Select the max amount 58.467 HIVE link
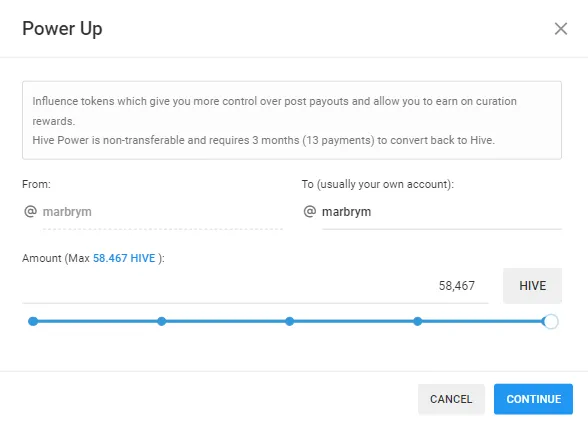Image resolution: width=588 pixels, height=424 pixels. point(124,258)
